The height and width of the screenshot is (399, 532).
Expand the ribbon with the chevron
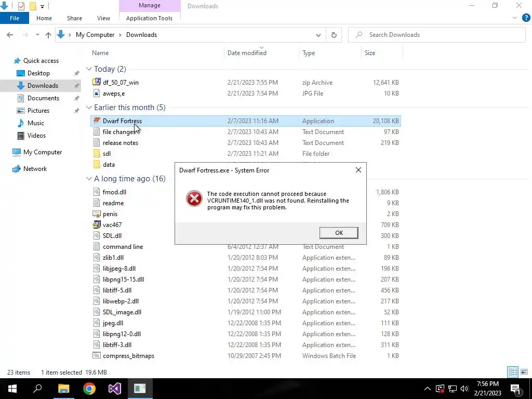(515, 18)
